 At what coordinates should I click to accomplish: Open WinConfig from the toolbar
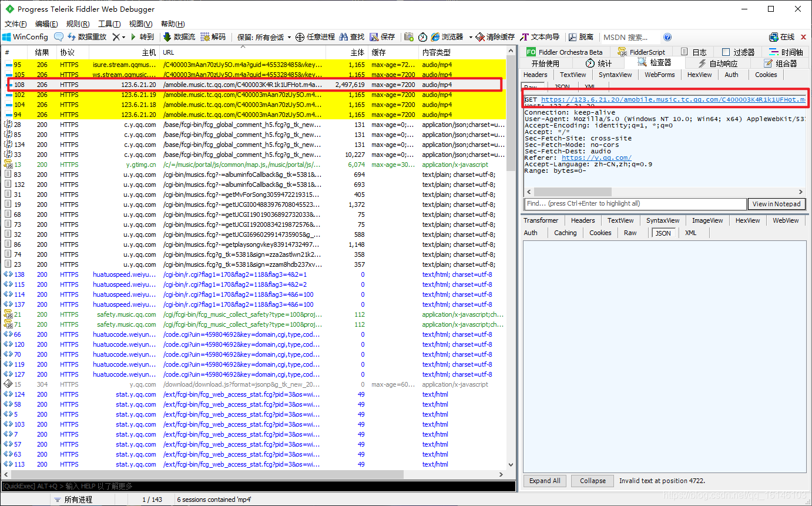[25, 36]
